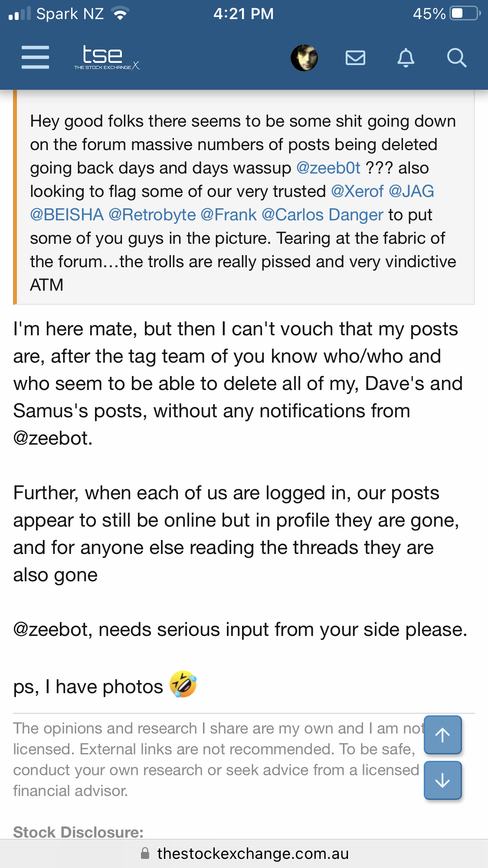Open the @Retrobyte mention link
The height and width of the screenshot is (868, 488).
[152, 215]
